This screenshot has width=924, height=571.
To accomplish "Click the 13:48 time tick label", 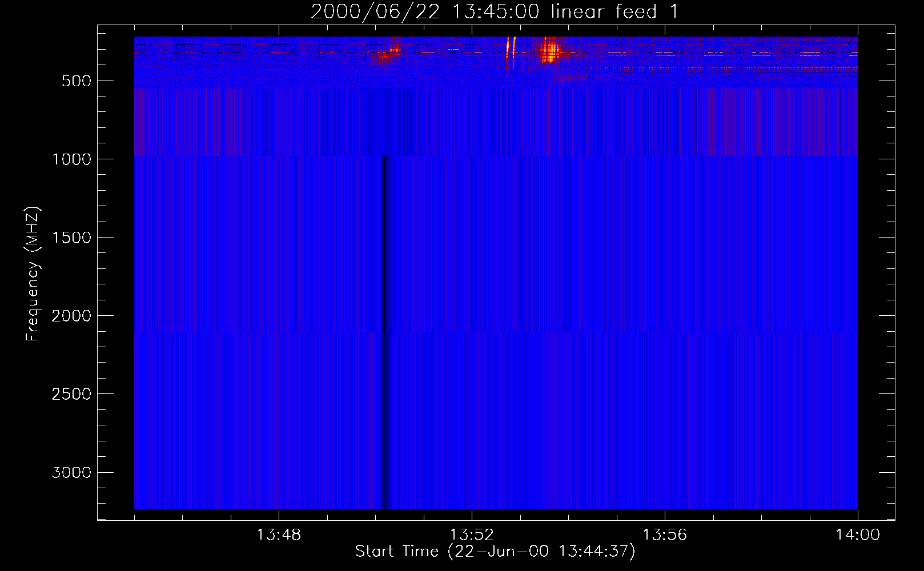I will 279,535.
